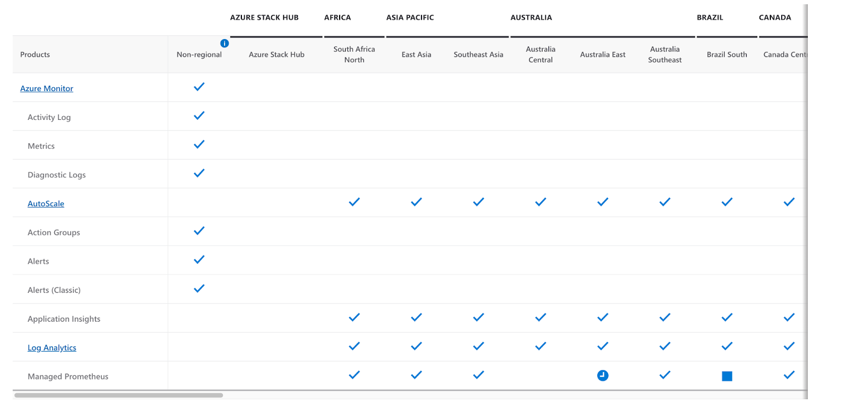Screen dimensions: 868x409
Task: Click the AutoScale Brazil South checkmark
Action: click(x=727, y=202)
